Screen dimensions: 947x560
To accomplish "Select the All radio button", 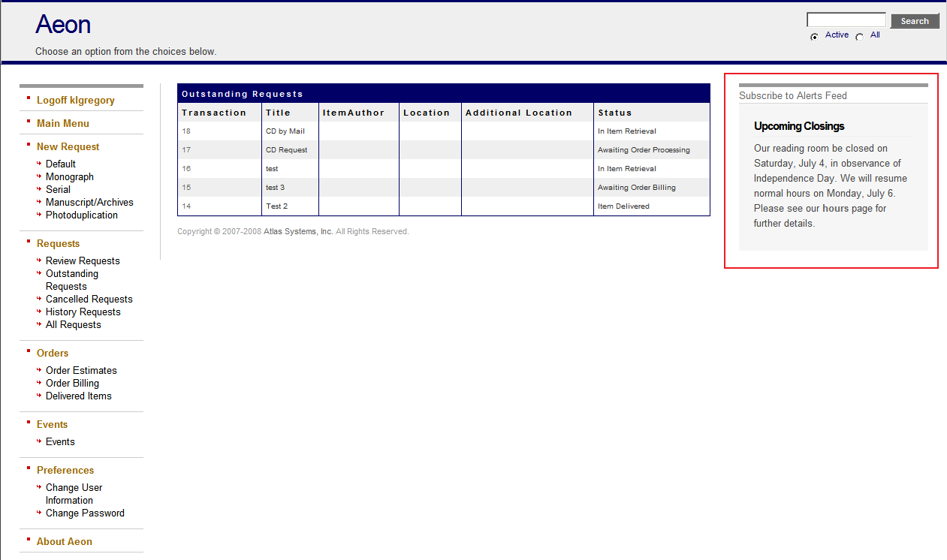I will [859, 37].
